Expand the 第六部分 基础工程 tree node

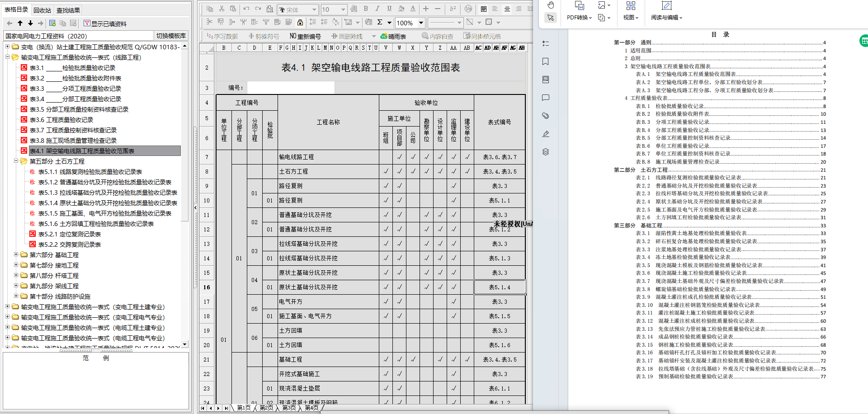click(16, 254)
